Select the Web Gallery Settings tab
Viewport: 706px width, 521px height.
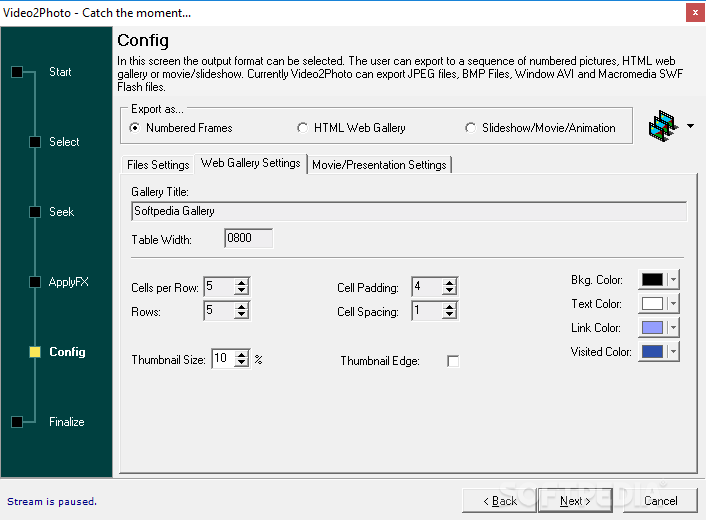pyautogui.click(x=250, y=163)
